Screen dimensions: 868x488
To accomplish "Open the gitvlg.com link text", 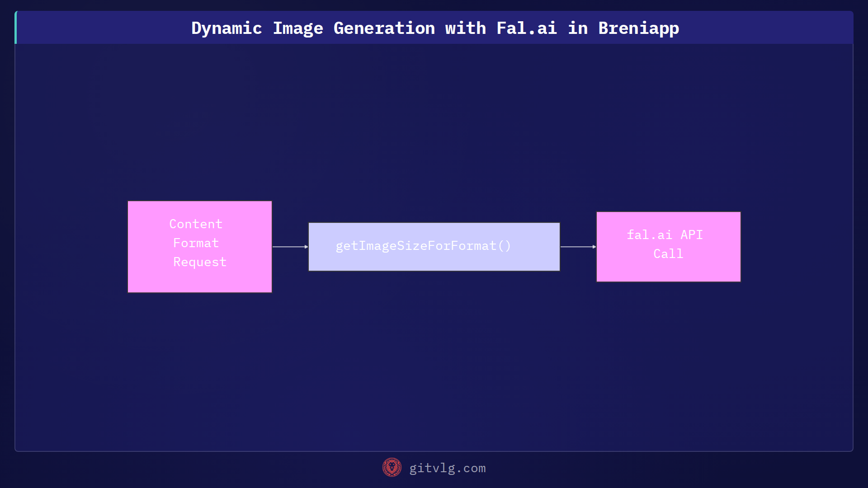I will 448,468.
